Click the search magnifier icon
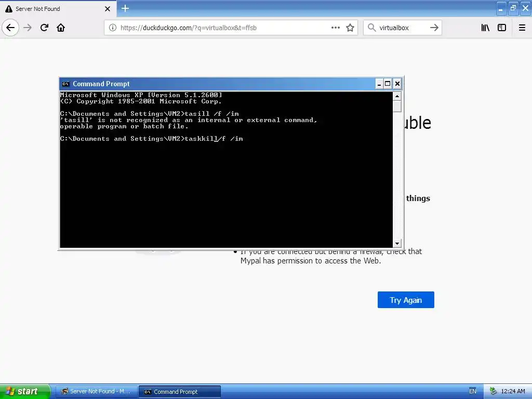The height and width of the screenshot is (399, 532). (x=372, y=28)
